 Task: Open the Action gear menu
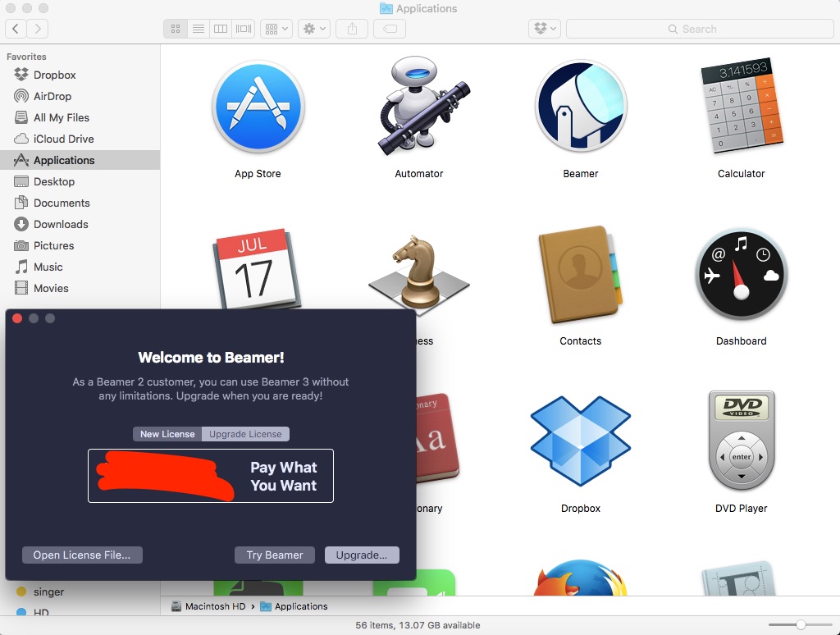(x=314, y=29)
